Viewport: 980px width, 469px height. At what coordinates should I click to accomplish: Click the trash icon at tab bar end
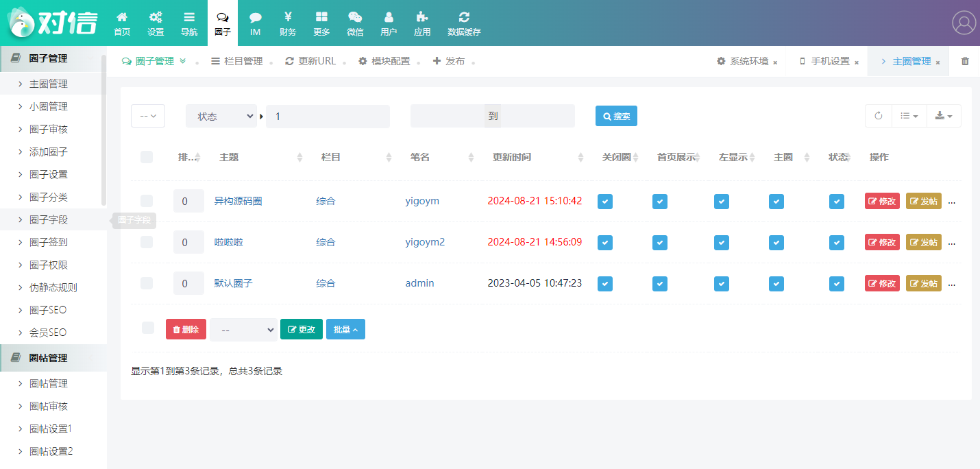click(x=965, y=61)
